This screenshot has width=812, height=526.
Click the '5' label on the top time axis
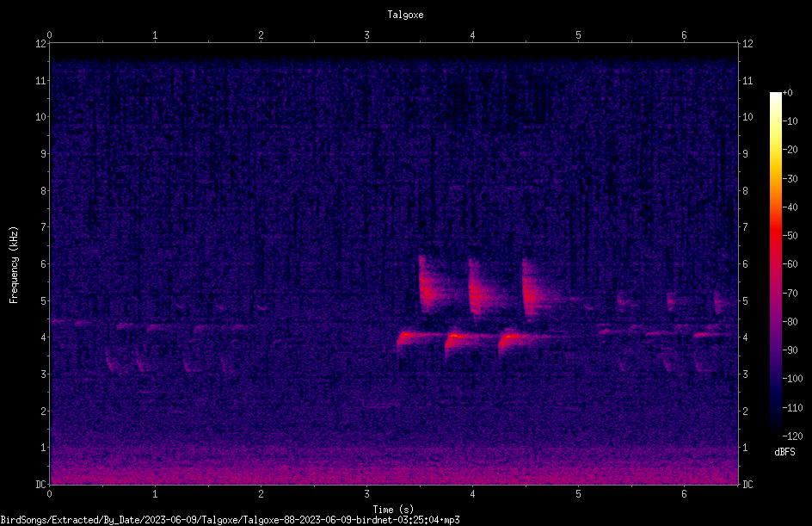pyautogui.click(x=578, y=35)
